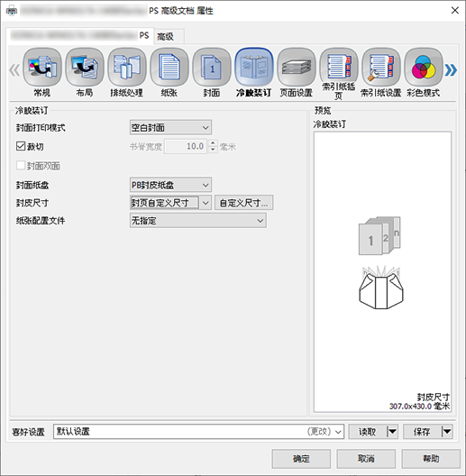Image resolution: width=466 pixels, height=476 pixels.
Task: Open the 封皮尺寸 dropdown arrow
Action: point(206,203)
